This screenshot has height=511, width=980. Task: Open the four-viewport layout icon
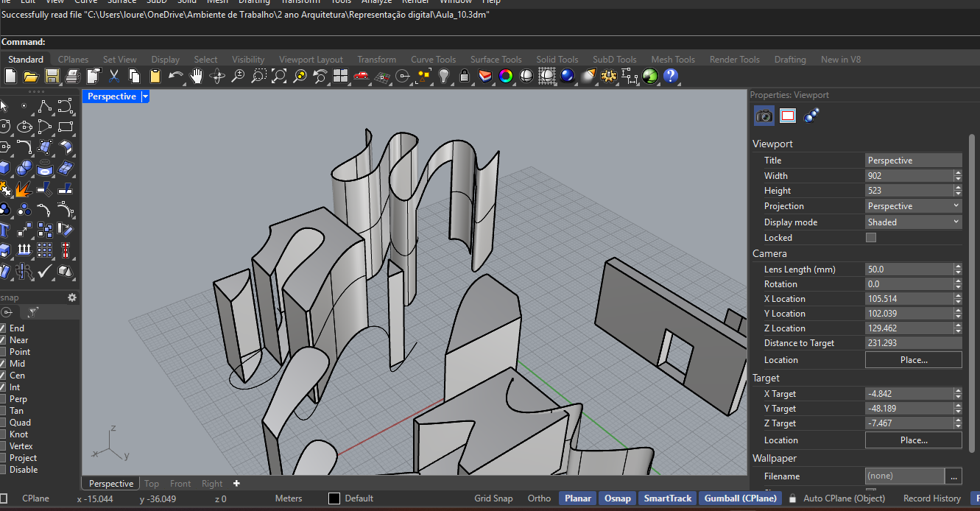pyautogui.click(x=340, y=76)
